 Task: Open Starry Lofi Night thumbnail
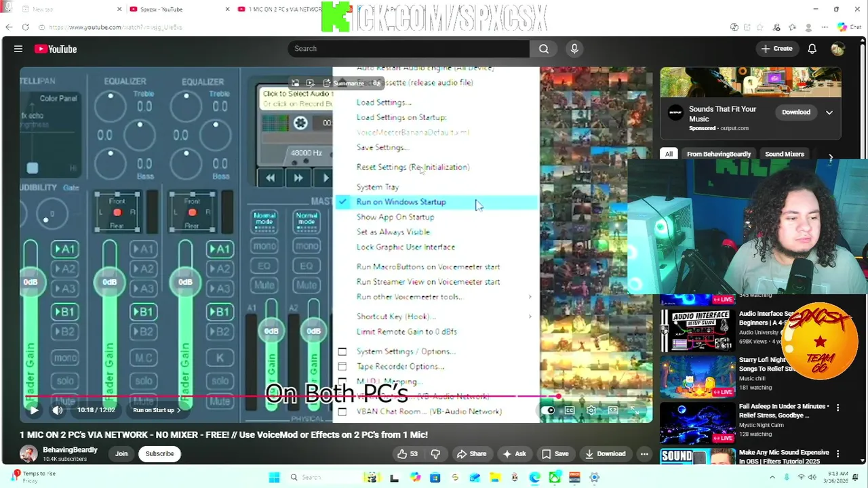[698, 376]
